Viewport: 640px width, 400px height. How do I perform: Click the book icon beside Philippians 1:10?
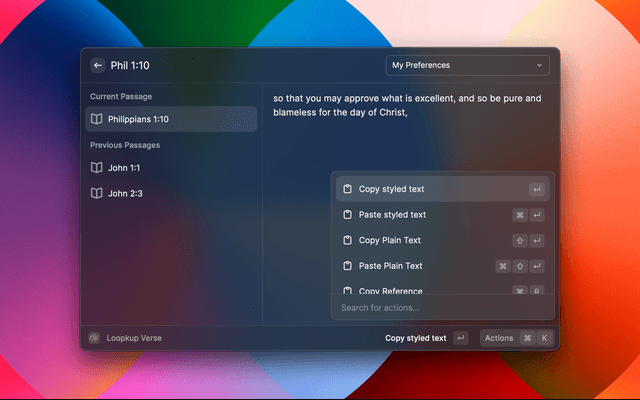97,119
